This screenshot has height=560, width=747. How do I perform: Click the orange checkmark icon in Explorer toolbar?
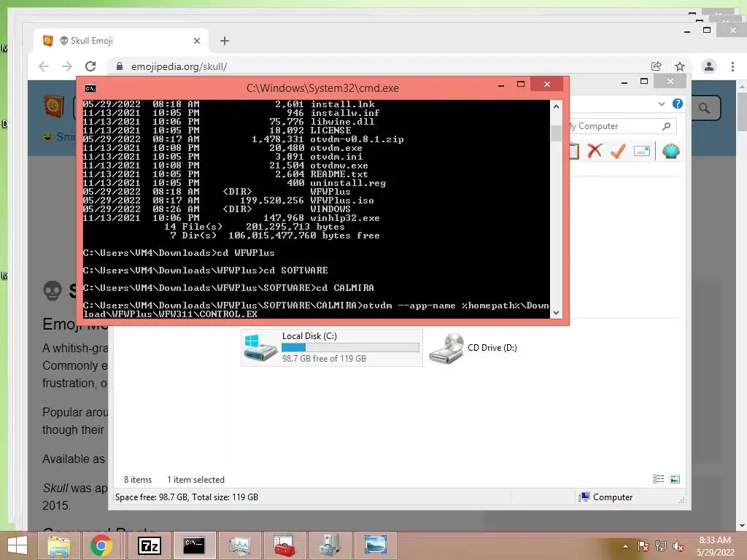coord(618,151)
